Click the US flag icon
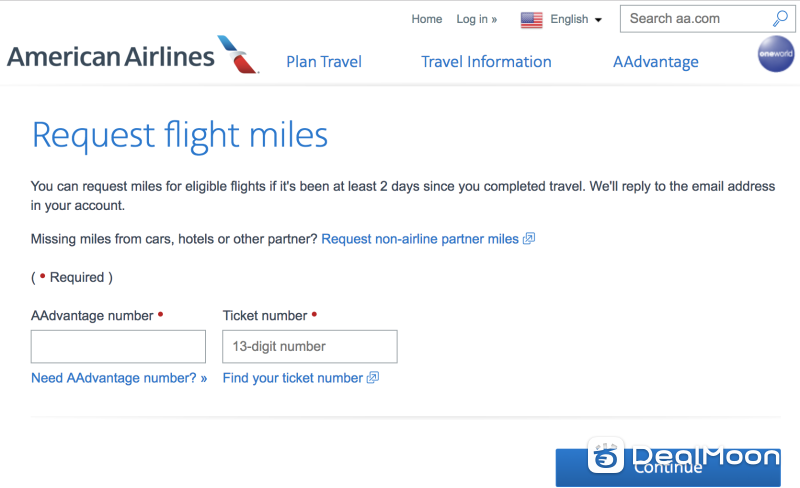The height and width of the screenshot is (488, 800). [532, 20]
